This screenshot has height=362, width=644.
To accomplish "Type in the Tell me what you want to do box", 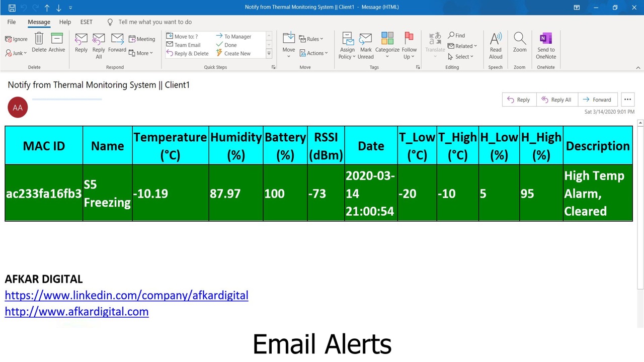I will (x=155, y=22).
